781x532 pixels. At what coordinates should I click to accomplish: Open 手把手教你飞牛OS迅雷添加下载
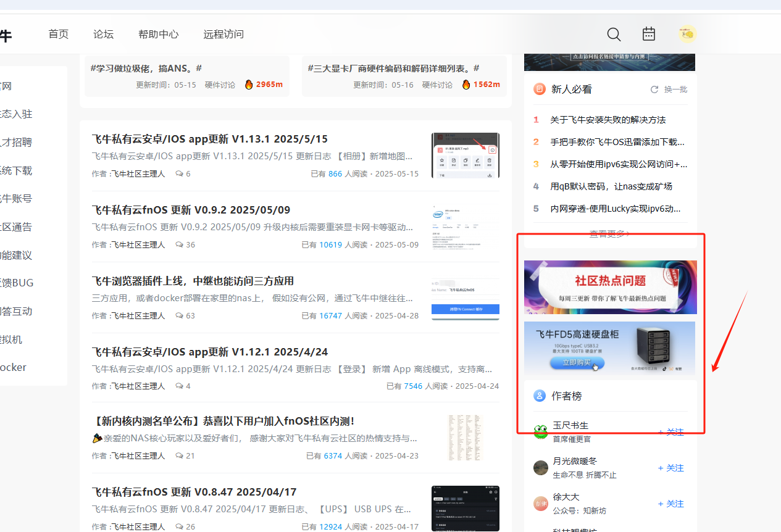[618, 142]
